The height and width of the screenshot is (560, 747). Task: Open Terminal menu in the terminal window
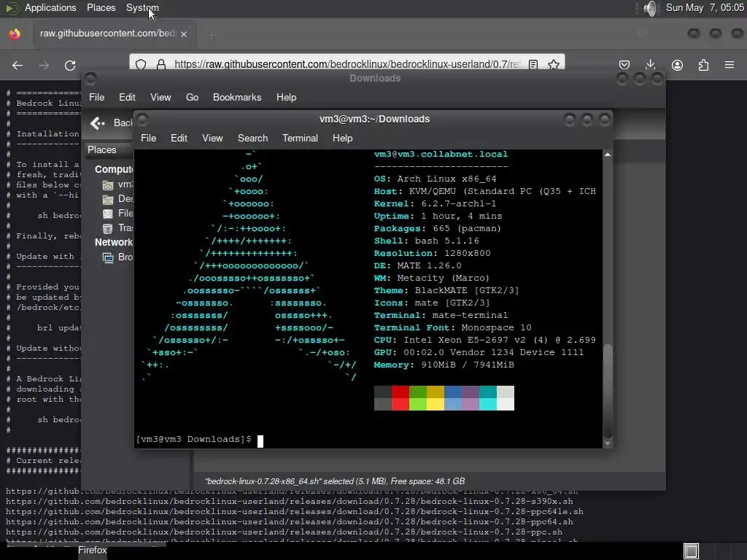[300, 138]
